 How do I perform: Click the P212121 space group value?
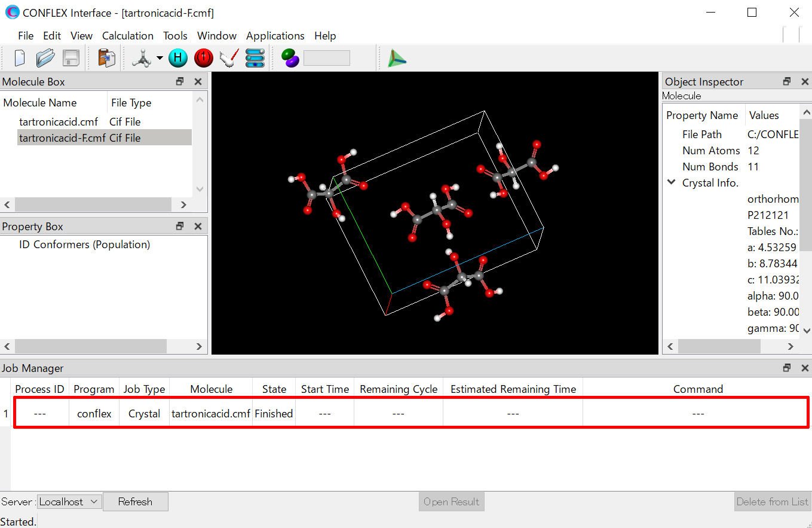(768, 215)
